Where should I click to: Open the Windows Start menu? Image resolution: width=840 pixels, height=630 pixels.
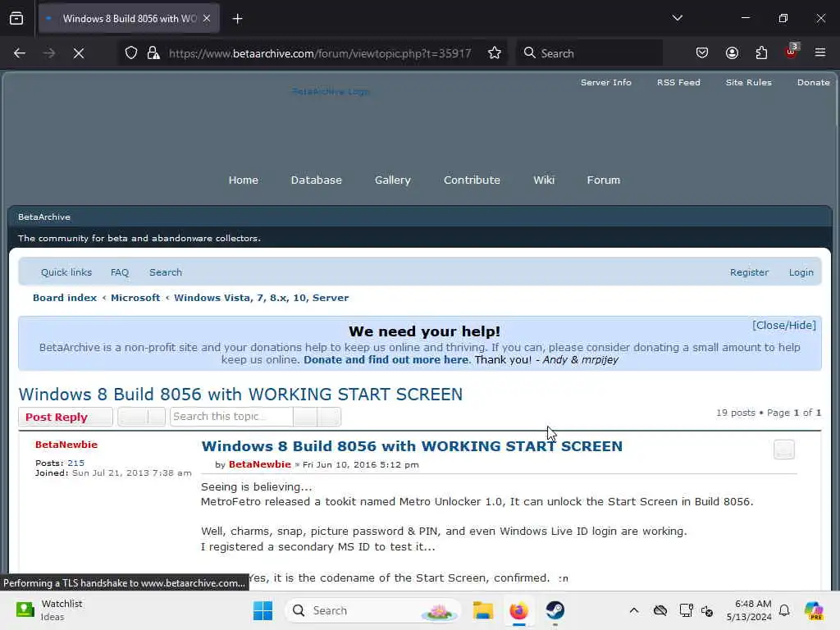pos(262,610)
